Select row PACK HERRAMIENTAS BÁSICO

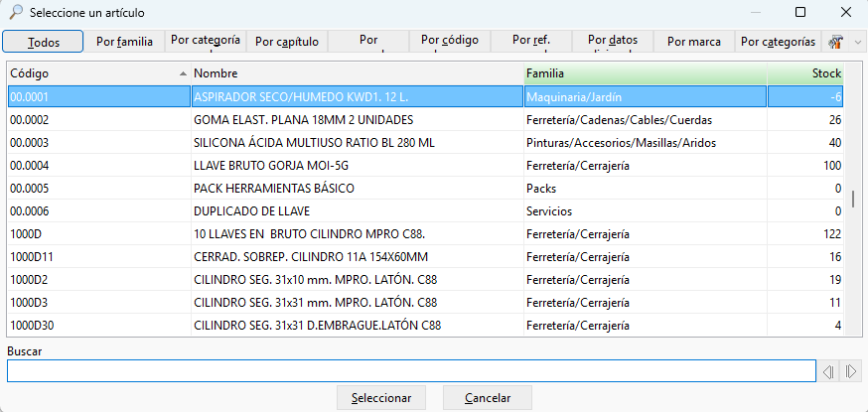[x=425, y=189]
